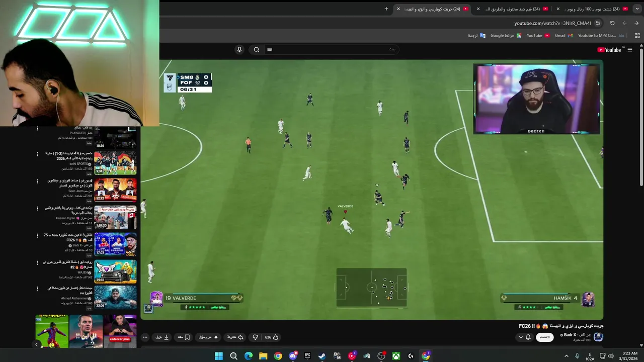Open Xbox app from taskbar
Image resolution: width=644 pixels, height=362 pixels.
pyautogui.click(x=396, y=356)
